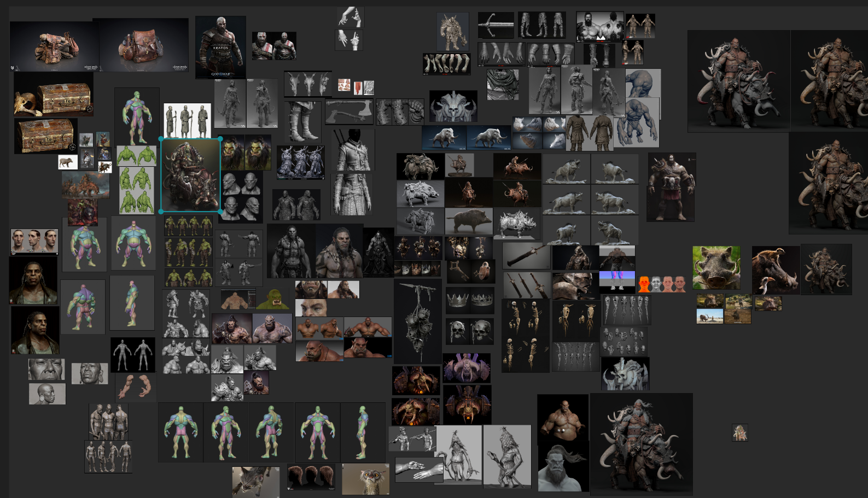Click the green cartoon orc head thumbnail
The width and height of the screenshot is (868, 498).
[x=273, y=299]
